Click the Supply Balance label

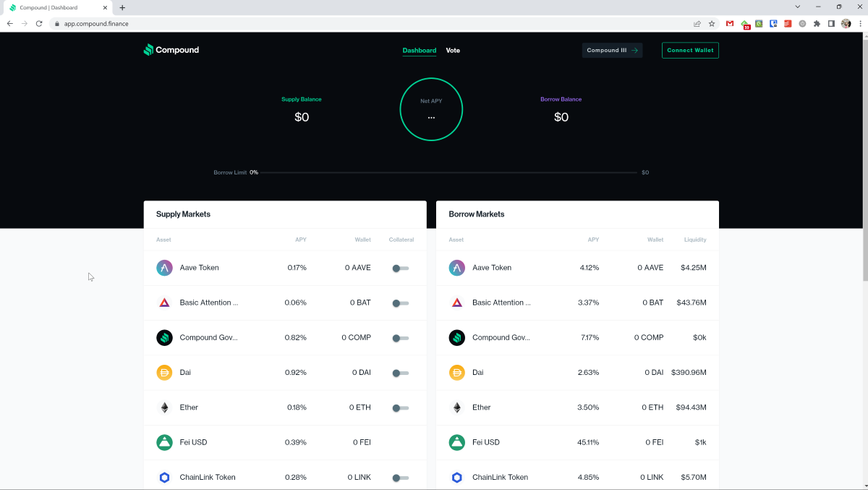pyautogui.click(x=302, y=99)
